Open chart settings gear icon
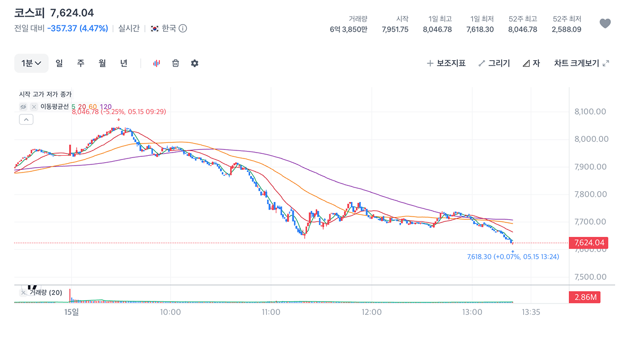This screenshot has width=644, height=339. point(195,63)
